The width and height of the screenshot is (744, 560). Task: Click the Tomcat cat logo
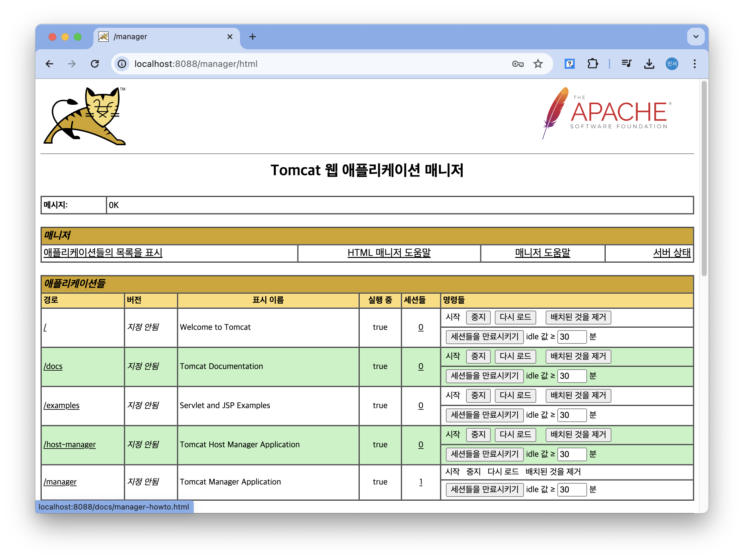pos(85,116)
